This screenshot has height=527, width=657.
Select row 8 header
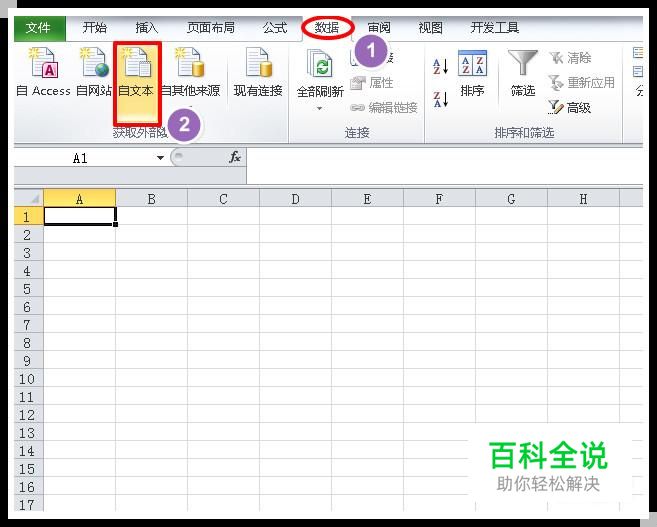click(28, 343)
